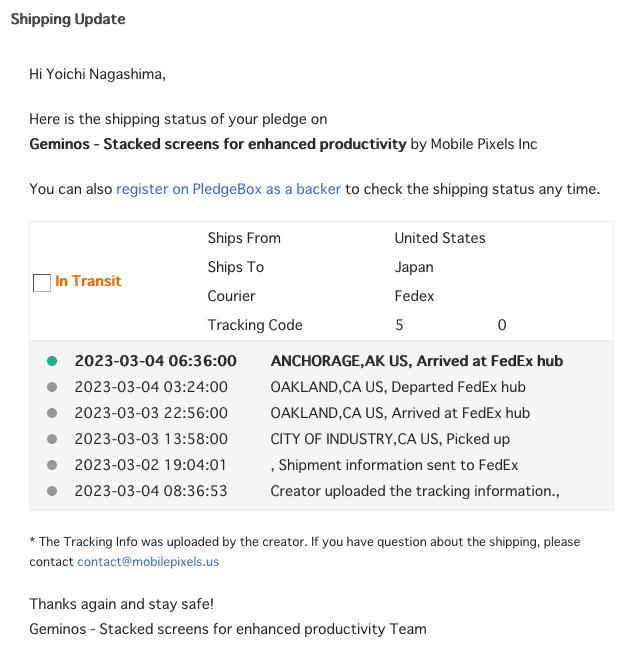Click the bold Geminos project title
Image resolution: width=620 pixels, height=645 pixels.
[x=218, y=144]
